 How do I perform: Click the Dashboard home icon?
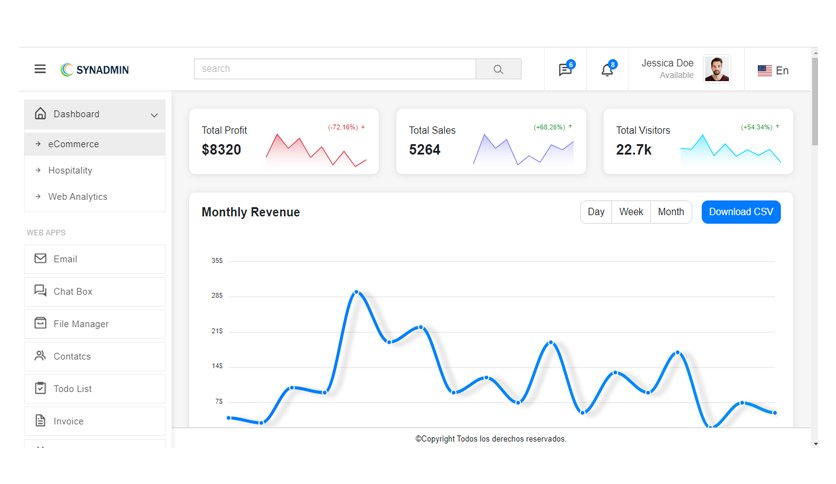(41, 114)
